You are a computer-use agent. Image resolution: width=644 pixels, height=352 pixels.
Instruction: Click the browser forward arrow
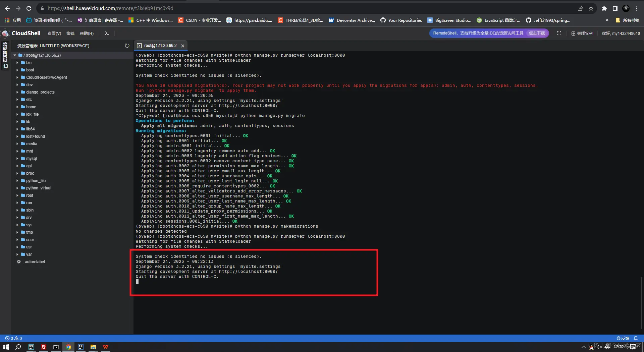(x=18, y=8)
